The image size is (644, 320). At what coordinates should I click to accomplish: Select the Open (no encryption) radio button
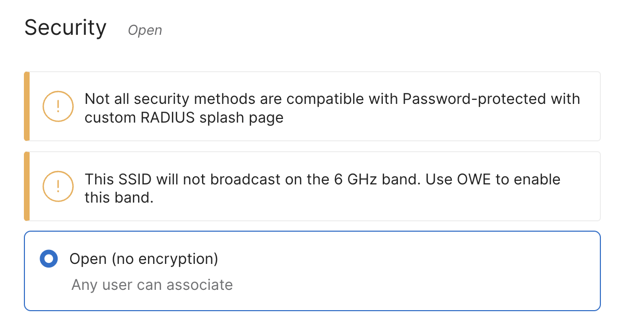[49, 258]
